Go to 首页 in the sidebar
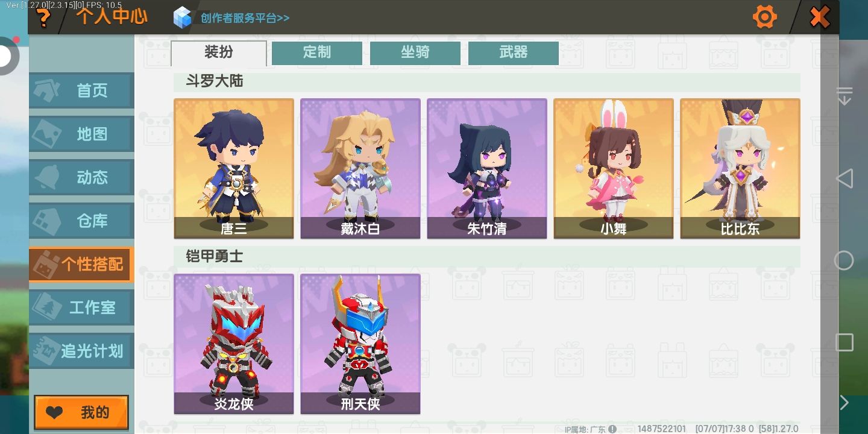 (x=81, y=90)
